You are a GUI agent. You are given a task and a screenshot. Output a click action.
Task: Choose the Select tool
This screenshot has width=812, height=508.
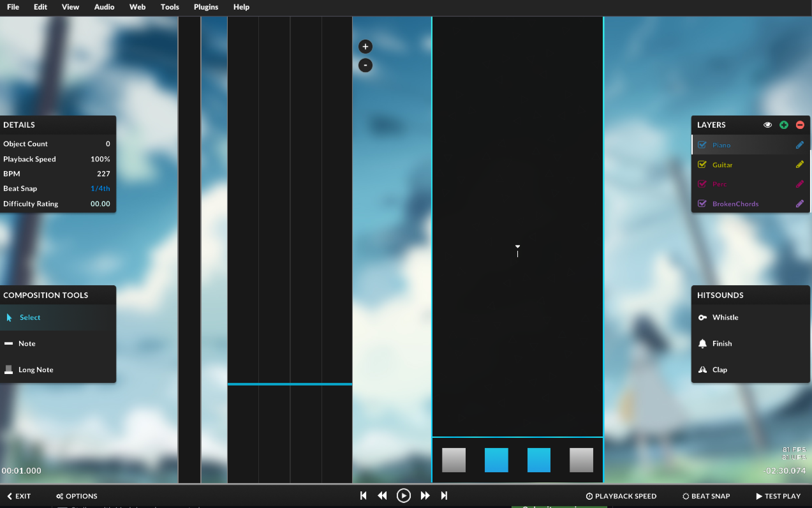[x=30, y=317]
